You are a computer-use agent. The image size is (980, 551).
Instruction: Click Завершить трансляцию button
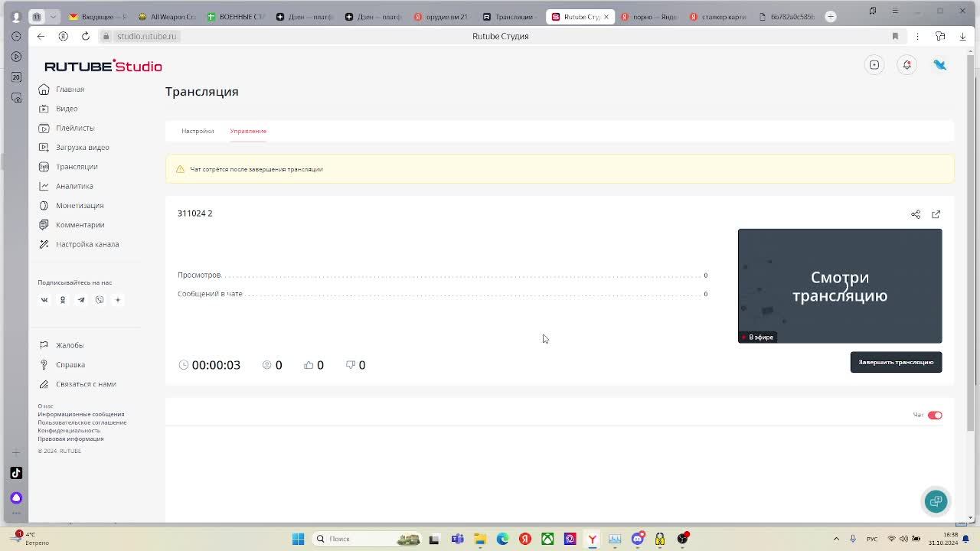[896, 362]
